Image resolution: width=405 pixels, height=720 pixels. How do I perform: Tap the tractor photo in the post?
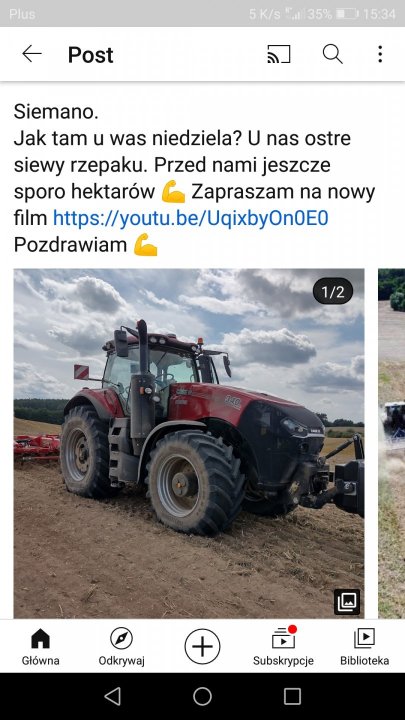(189, 444)
